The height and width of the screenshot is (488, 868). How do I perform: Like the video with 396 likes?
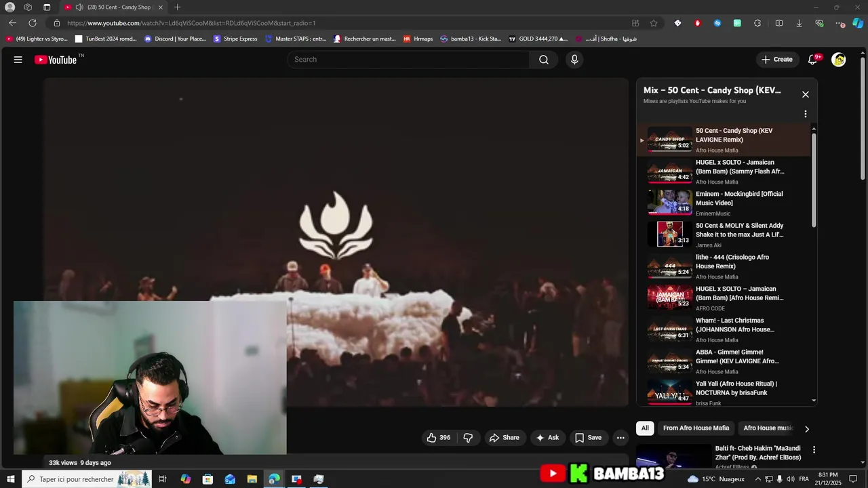439,438
